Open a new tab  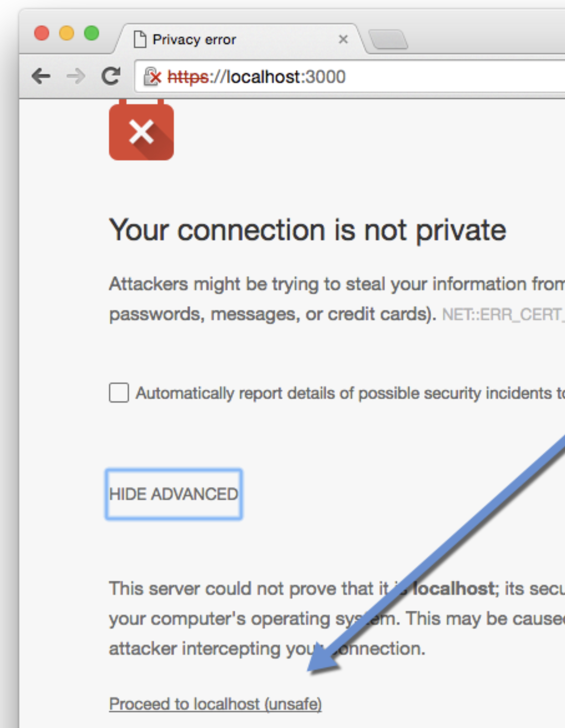tap(388, 39)
